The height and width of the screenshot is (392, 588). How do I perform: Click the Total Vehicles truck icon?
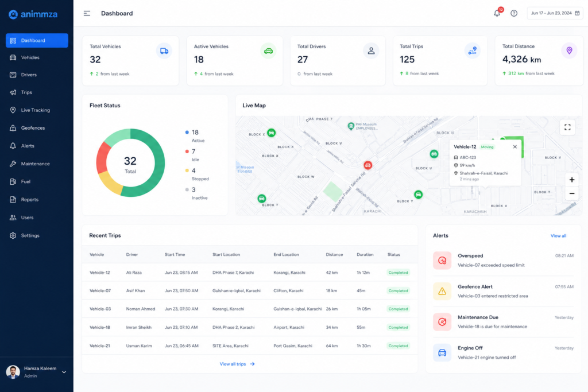(164, 51)
